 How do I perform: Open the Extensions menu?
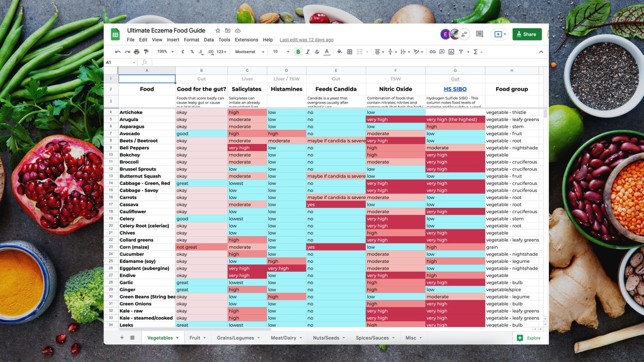[x=247, y=40]
